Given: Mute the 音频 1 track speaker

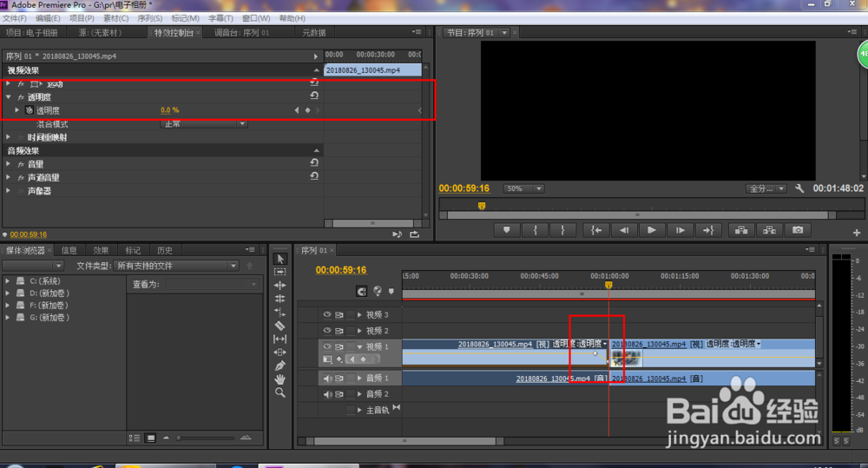Looking at the screenshot, I should pos(328,379).
